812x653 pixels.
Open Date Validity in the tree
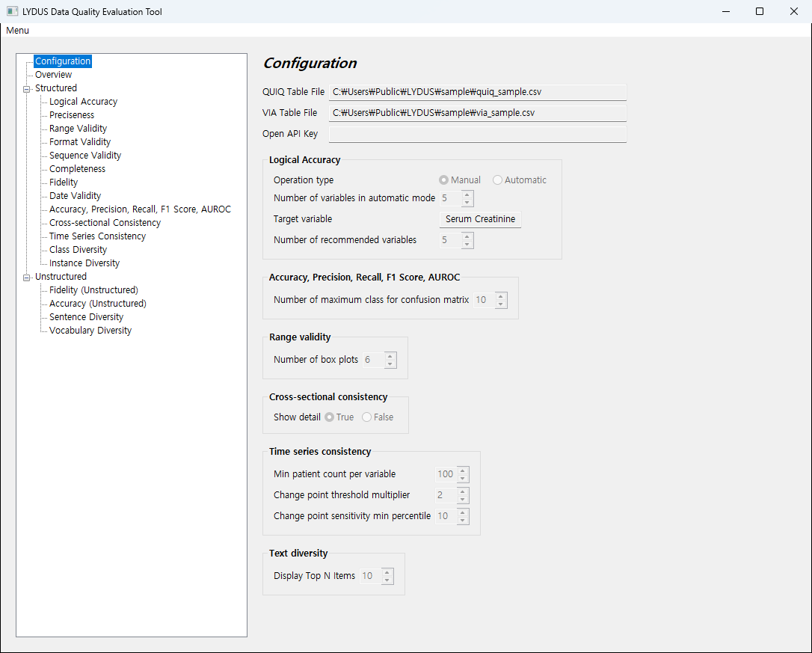(75, 196)
